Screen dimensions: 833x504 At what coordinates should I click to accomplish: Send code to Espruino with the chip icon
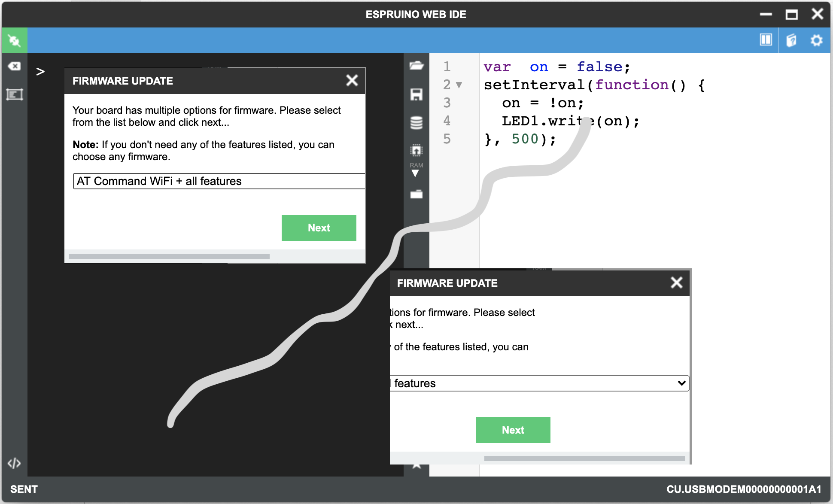[416, 150]
